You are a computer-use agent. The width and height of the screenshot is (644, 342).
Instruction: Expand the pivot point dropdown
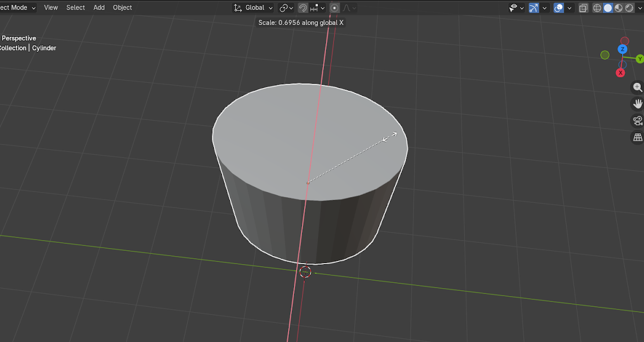coord(287,8)
